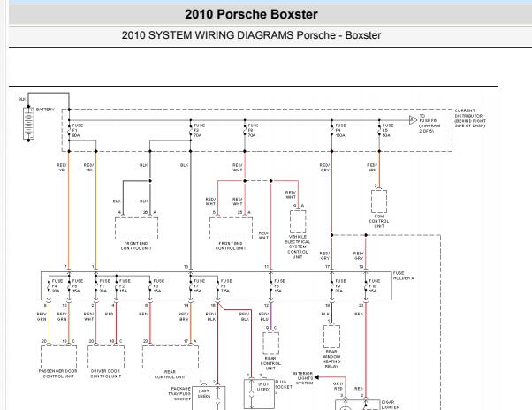
Task: Click the 'BATTERY' label text
Action: pos(45,110)
